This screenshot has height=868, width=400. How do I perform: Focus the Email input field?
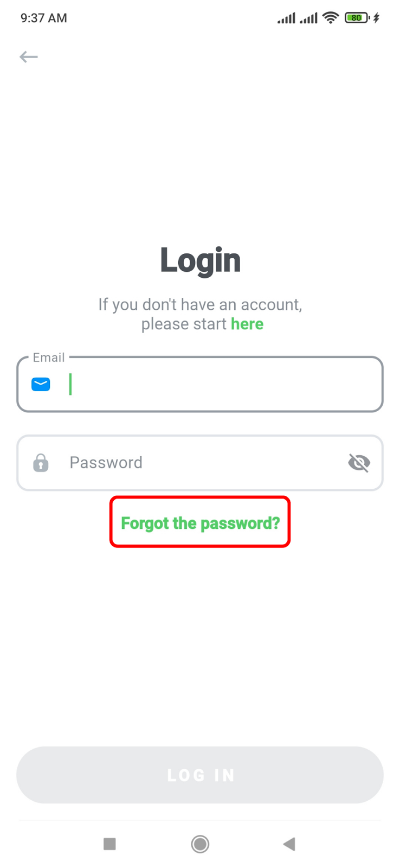200,384
